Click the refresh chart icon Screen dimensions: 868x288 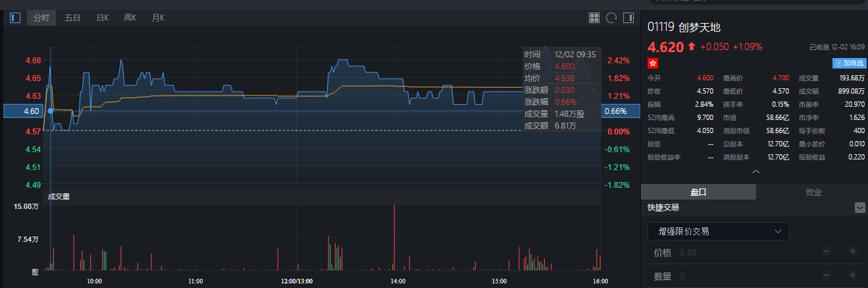tap(611, 18)
